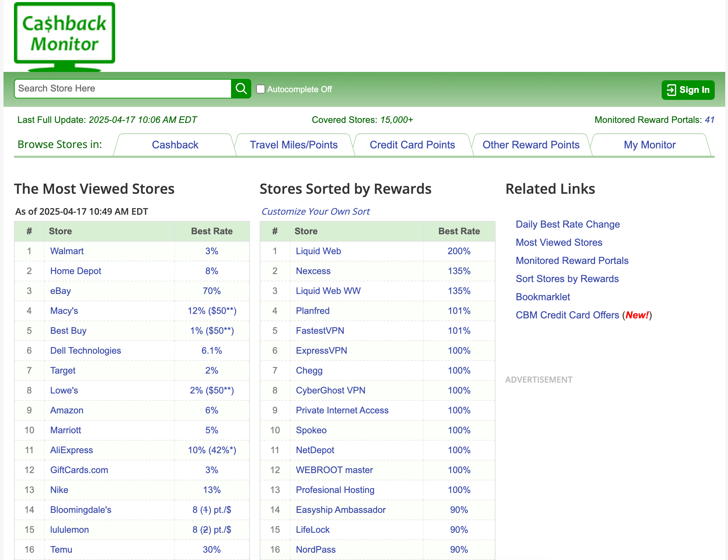Click the Cashback Monitor logo
728x560 pixels.
(x=65, y=35)
